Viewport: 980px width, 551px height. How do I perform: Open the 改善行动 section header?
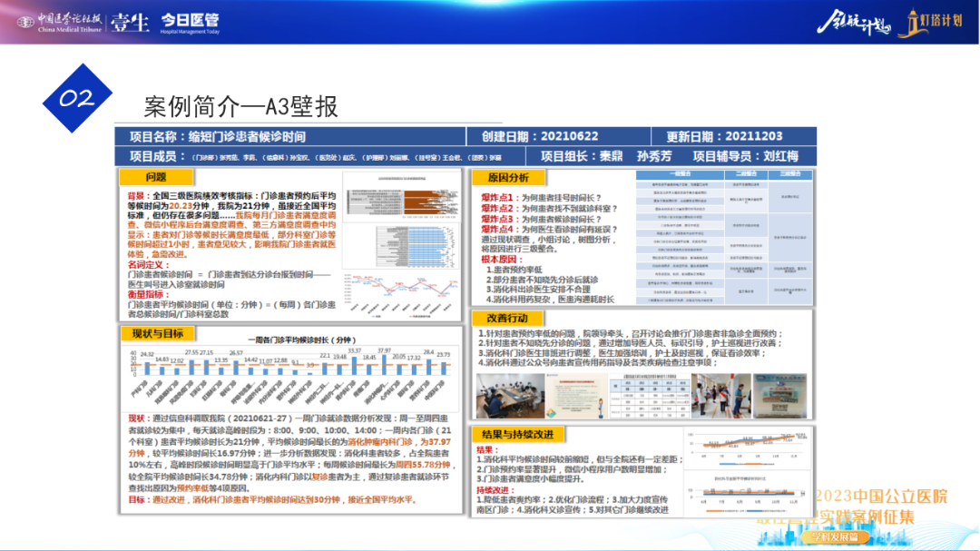point(506,318)
